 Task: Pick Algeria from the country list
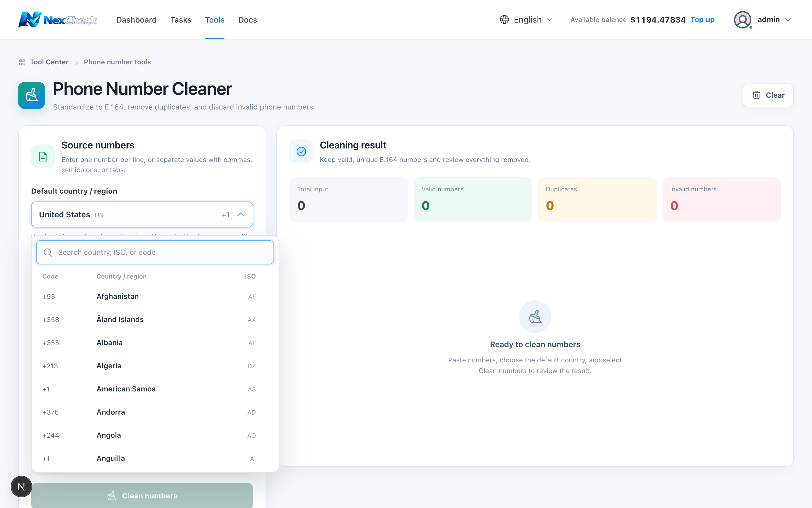click(x=155, y=366)
